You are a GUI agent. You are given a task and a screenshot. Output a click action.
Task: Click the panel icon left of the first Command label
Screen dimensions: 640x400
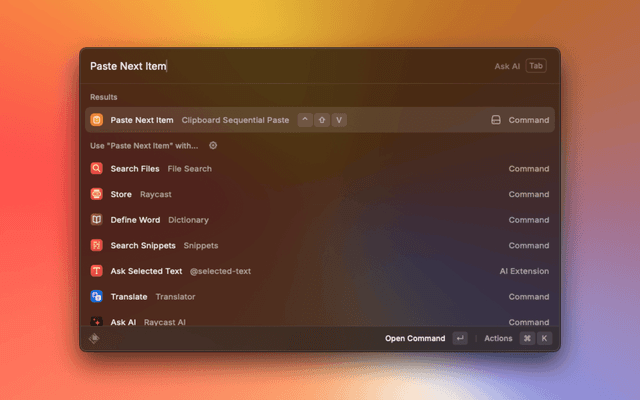pos(495,120)
